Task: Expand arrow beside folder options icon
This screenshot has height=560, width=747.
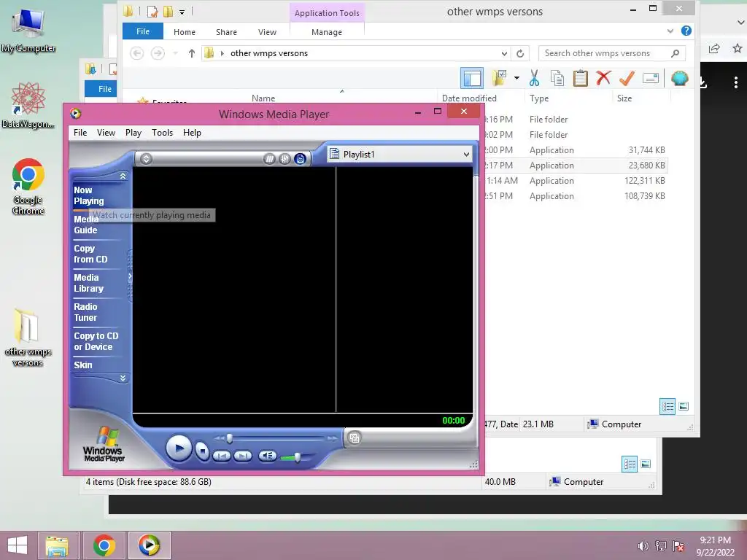Action: (517, 78)
